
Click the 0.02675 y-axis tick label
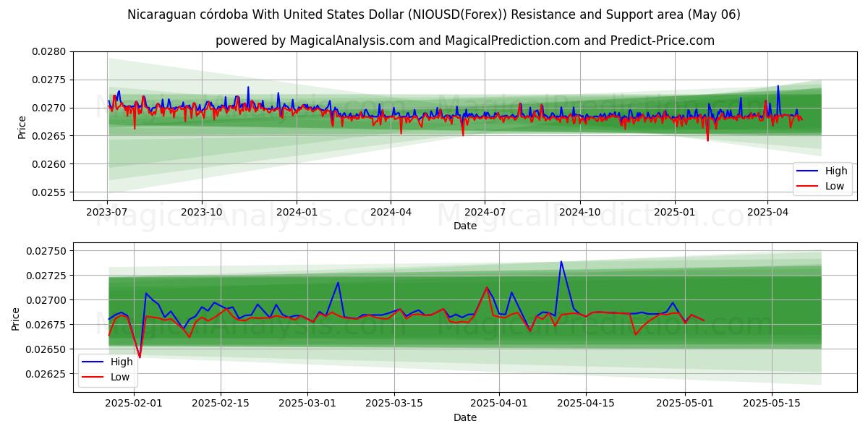47,325
